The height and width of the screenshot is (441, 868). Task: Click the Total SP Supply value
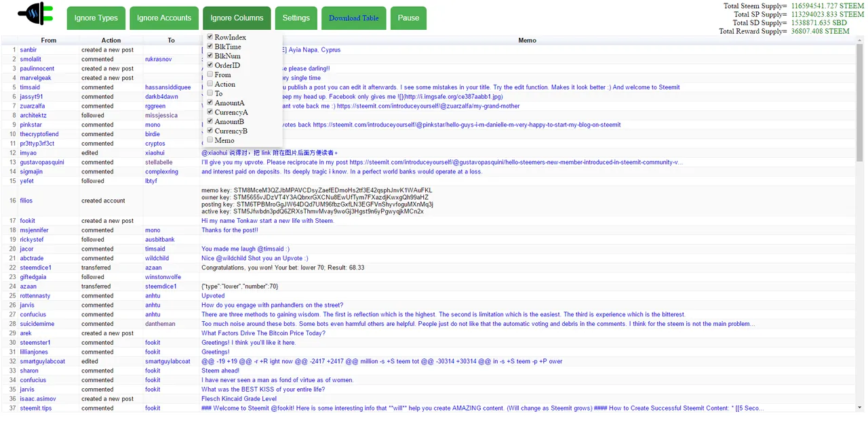pyautogui.click(x=827, y=14)
